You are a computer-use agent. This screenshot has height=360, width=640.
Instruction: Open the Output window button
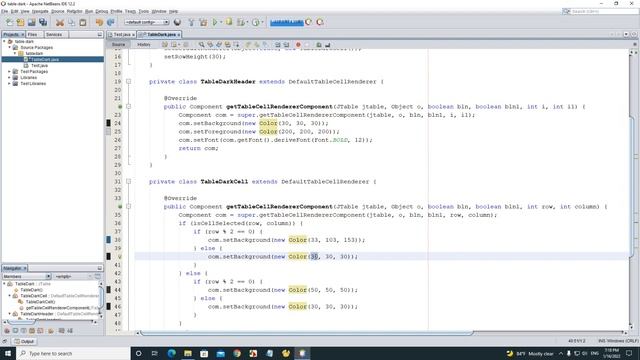click(x=24, y=341)
